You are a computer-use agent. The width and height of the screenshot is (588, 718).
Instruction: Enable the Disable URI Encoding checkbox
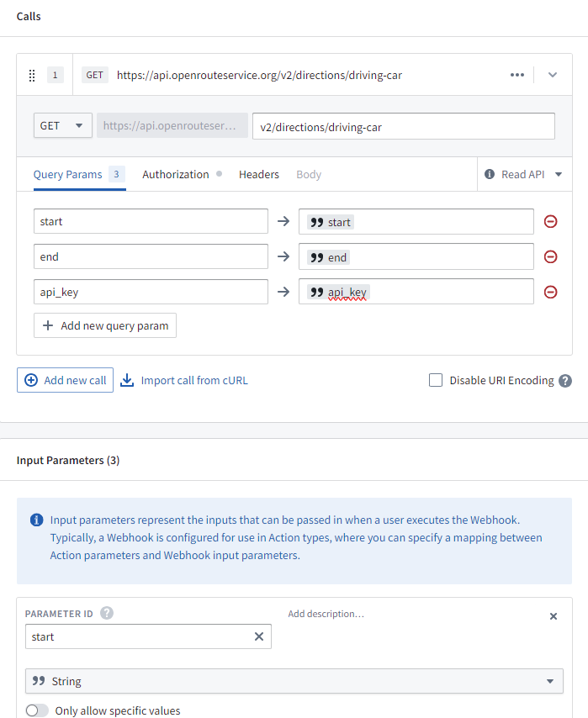[x=436, y=380]
